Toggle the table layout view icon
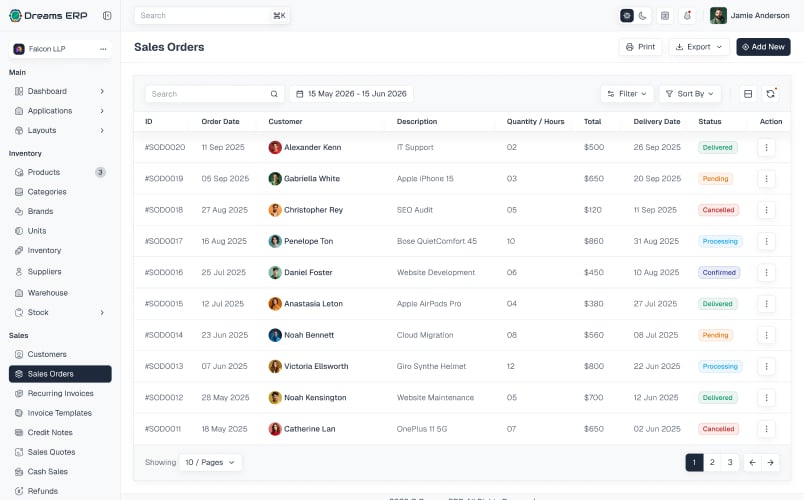This screenshot has height=500, width=804. 748,94
